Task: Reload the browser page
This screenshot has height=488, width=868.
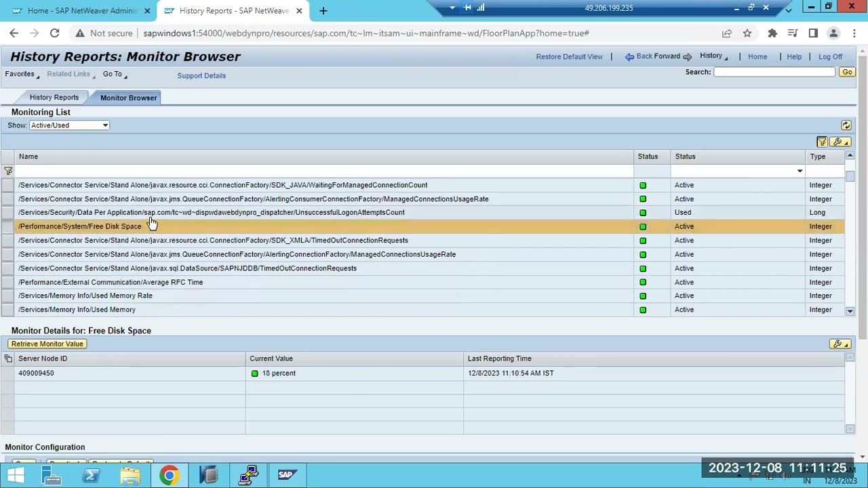Action: point(54,33)
